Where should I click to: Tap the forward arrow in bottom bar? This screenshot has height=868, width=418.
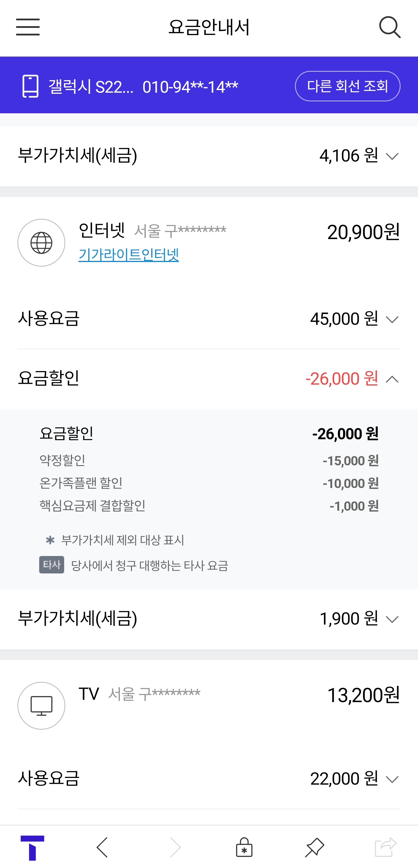[x=175, y=847]
